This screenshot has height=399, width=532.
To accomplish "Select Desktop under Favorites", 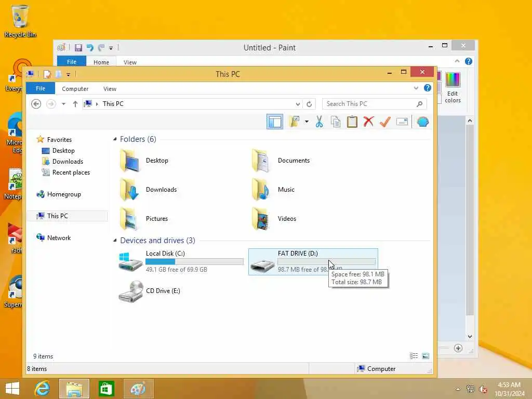I will tap(63, 150).
